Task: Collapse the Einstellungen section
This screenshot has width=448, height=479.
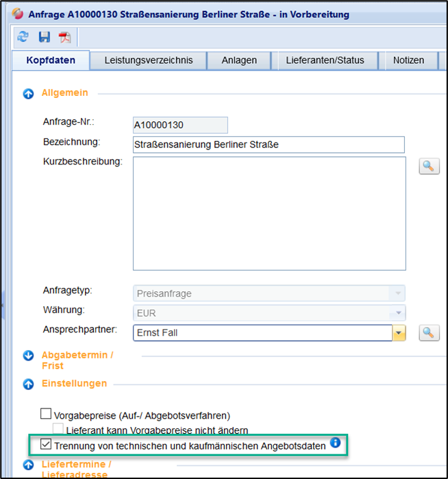Action: pyautogui.click(x=28, y=384)
